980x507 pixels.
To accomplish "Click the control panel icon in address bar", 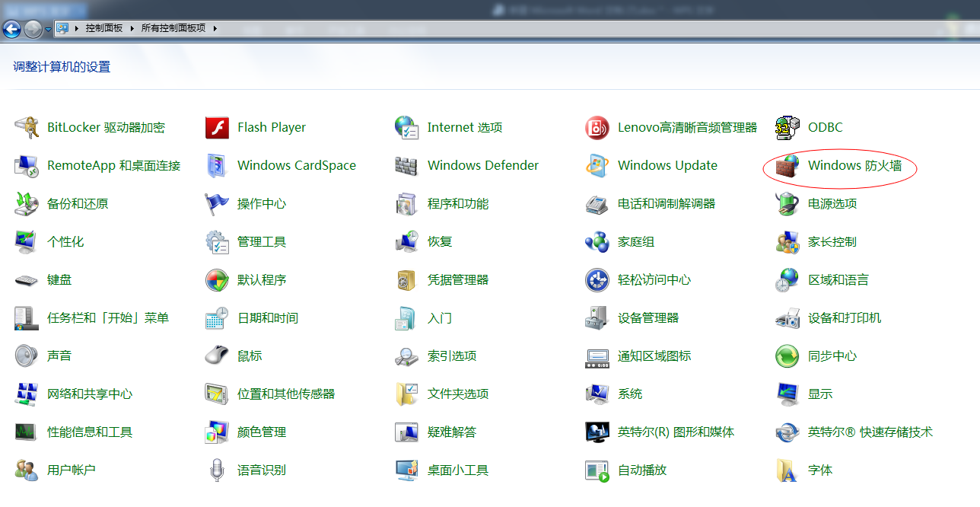I will pyautogui.click(x=62, y=28).
